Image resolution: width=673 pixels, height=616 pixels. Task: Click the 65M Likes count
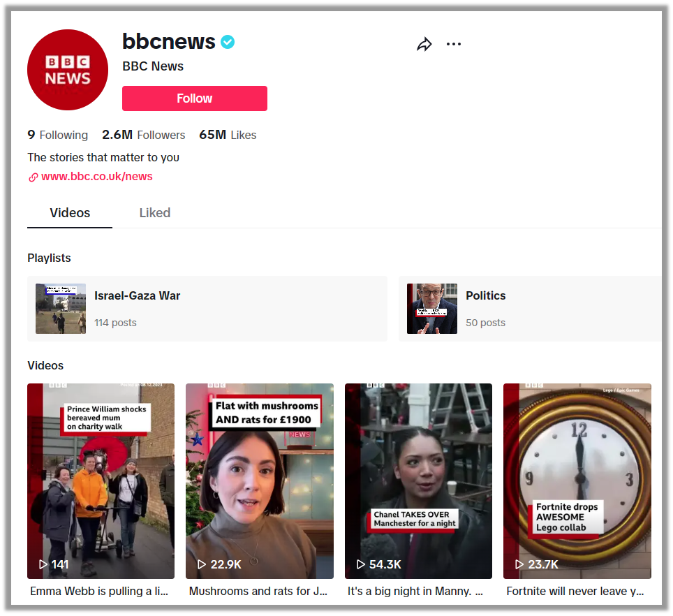[x=228, y=135]
